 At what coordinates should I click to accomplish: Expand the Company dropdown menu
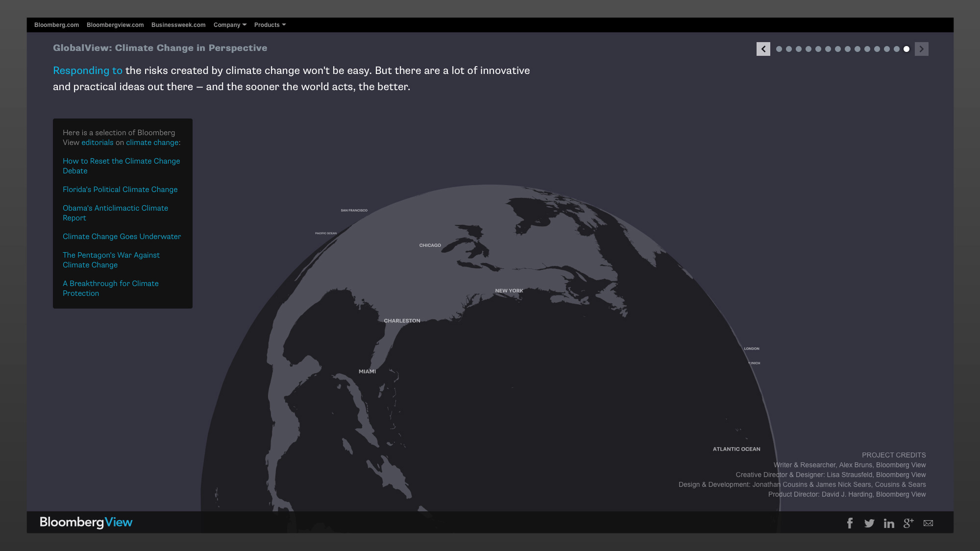click(230, 25)
